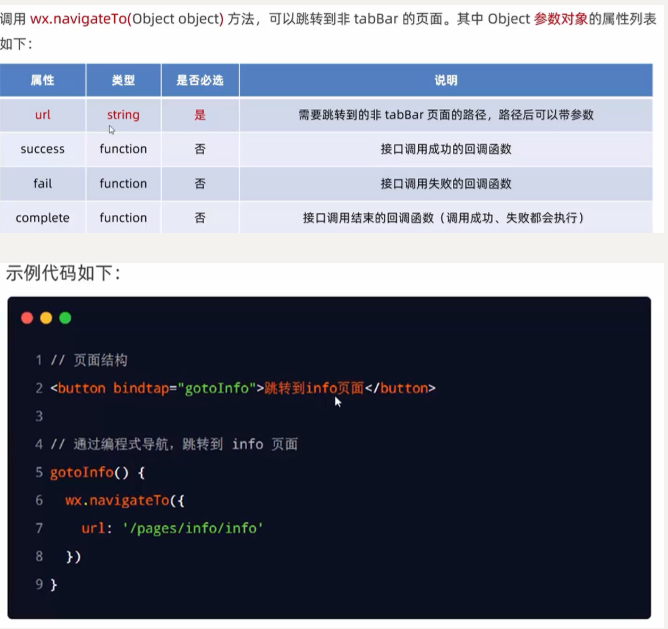
Task: Click the url row description text
Action: pos(446,115)
